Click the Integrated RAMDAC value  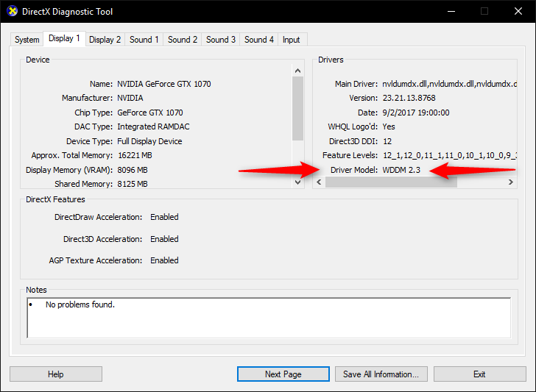pyautogui.click(x=153, y=126)
